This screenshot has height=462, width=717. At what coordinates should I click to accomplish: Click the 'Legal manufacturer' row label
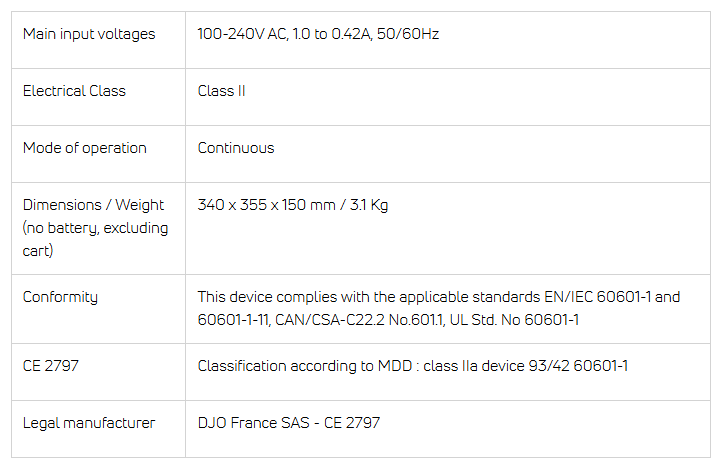point(89,423)
